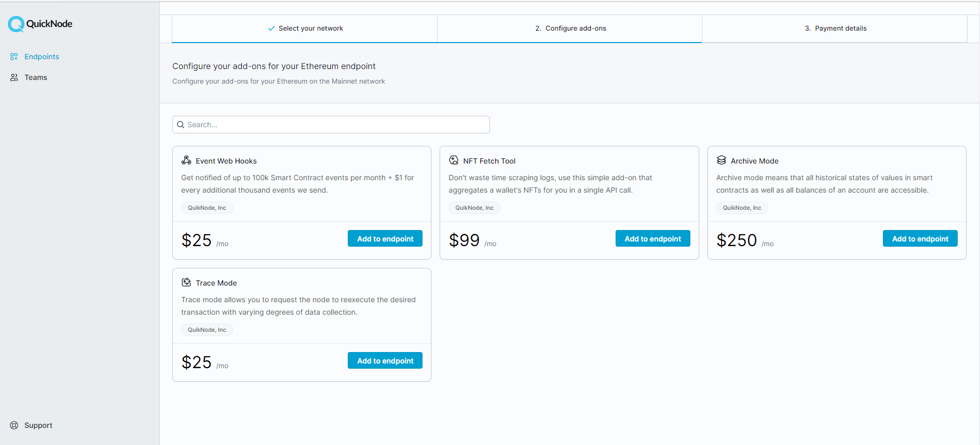This screenshot has height=445, width=980.
Task: Click the Teams people icon in sidebar
Action: pyautogui.click(x=14, y=77)
